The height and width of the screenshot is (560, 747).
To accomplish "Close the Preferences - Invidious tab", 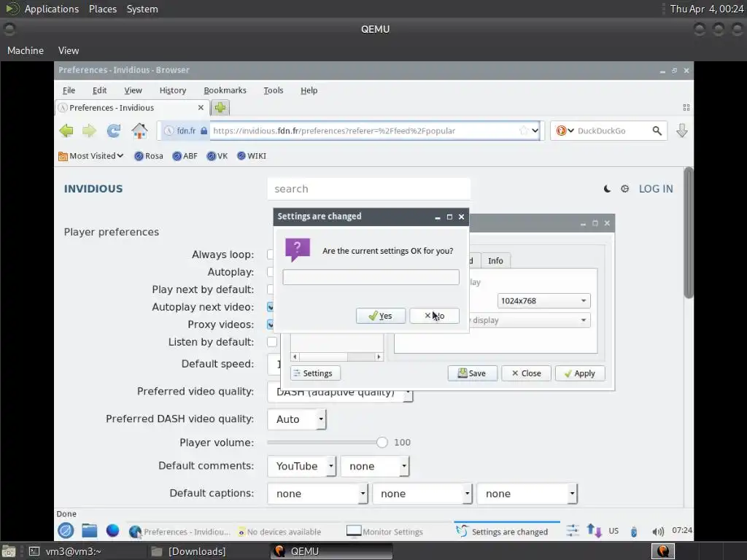I will 201,108.
